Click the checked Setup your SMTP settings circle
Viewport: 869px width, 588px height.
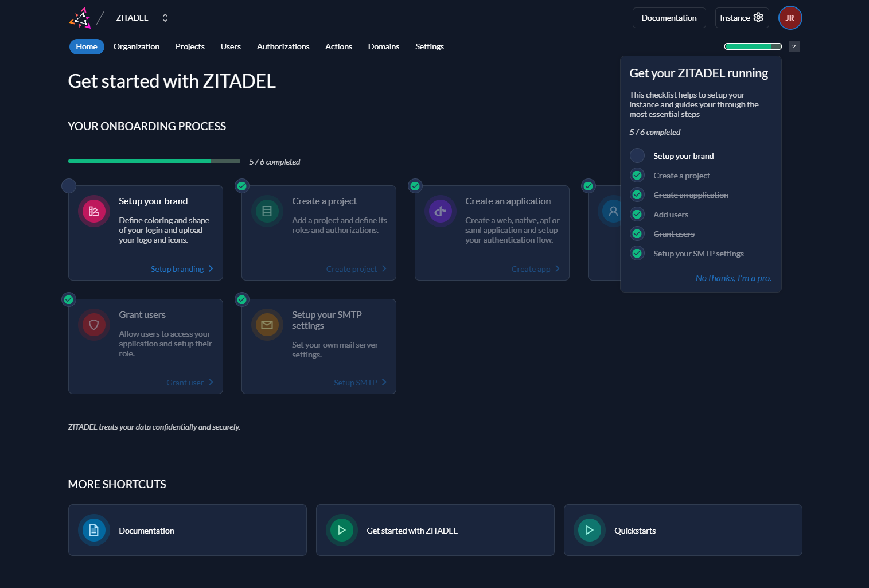pos(637,254)
